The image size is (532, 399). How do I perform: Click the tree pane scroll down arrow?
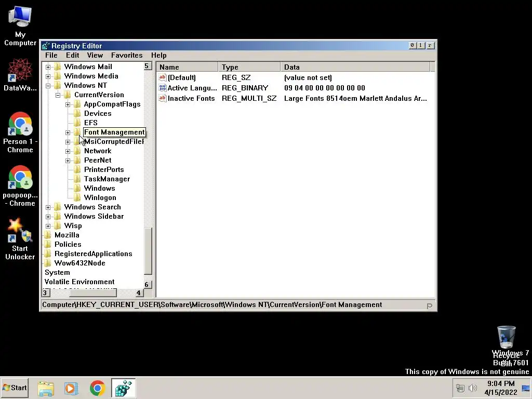pyautogui.click(x=148, y=284)
